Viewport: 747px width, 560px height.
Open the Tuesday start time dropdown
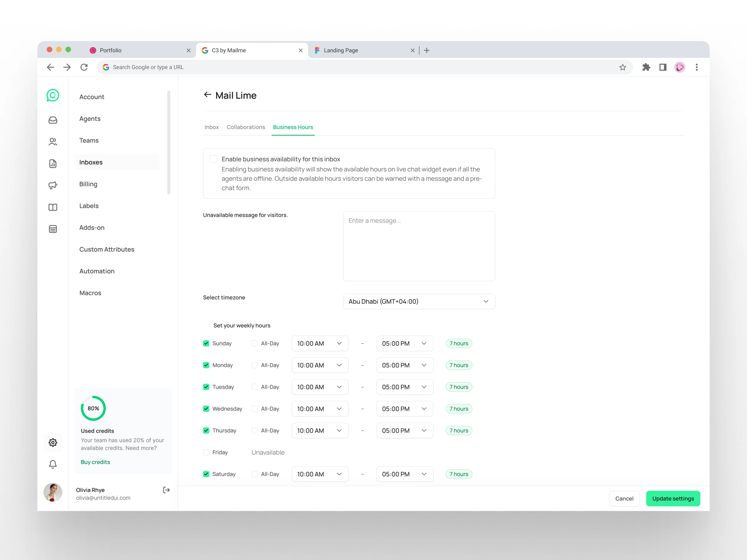[319, 387]
